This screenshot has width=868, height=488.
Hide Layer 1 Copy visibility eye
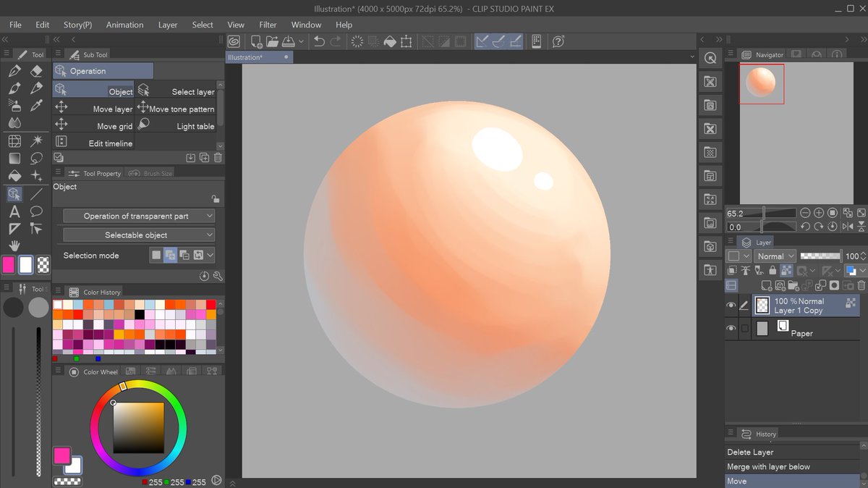(x=731, y=306)
